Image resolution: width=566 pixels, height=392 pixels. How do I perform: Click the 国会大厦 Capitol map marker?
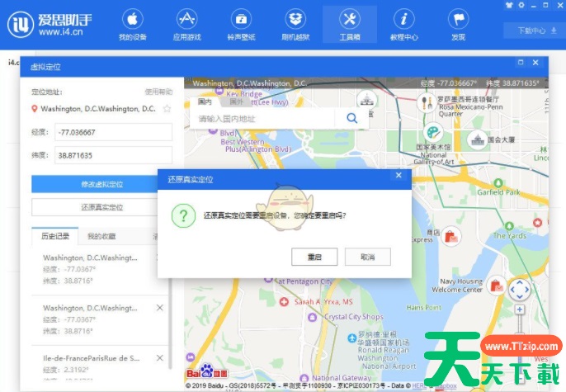(x=478, y=139)
